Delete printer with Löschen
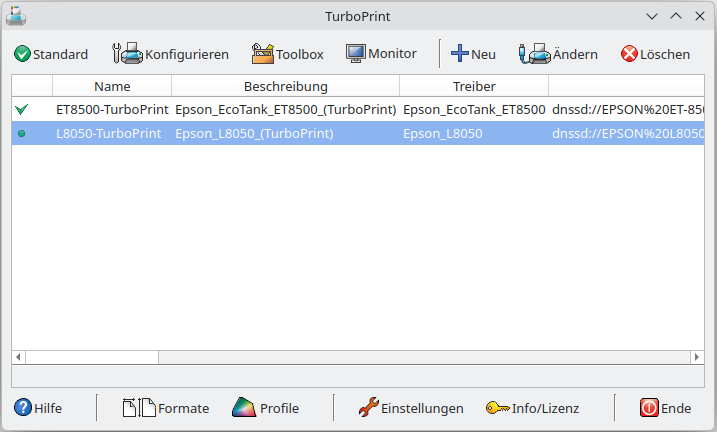The image size is (717, 432). tap(655, 54)
